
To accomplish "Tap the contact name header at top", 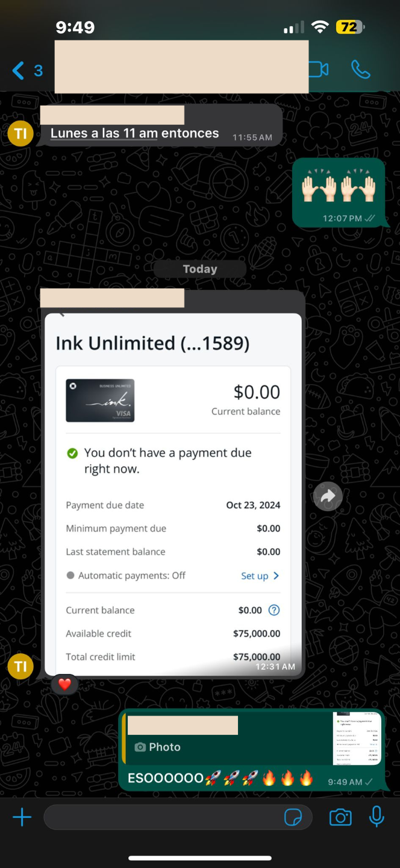I will click(181, 68).
